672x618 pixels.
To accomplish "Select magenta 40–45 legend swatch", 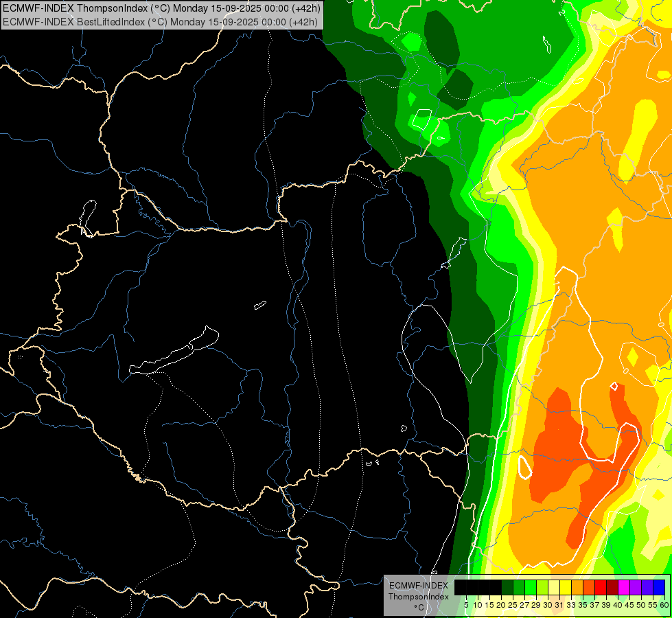I will coord(624,587).
